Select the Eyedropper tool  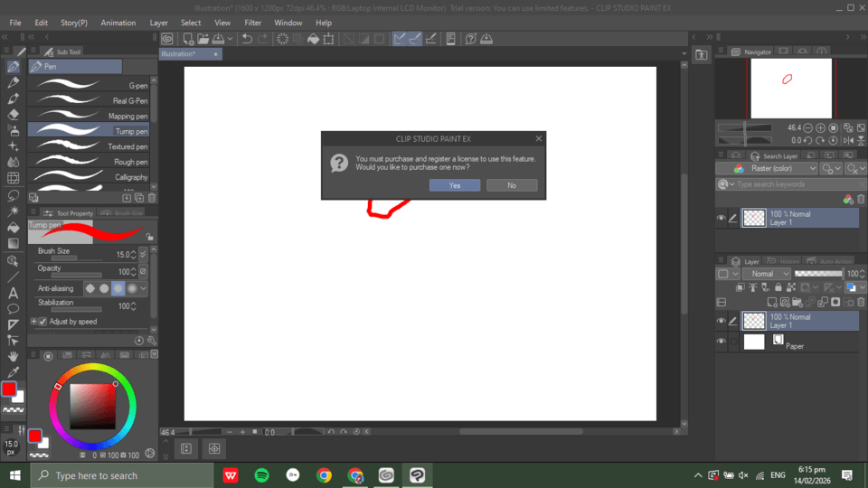[x=14, y=372]
